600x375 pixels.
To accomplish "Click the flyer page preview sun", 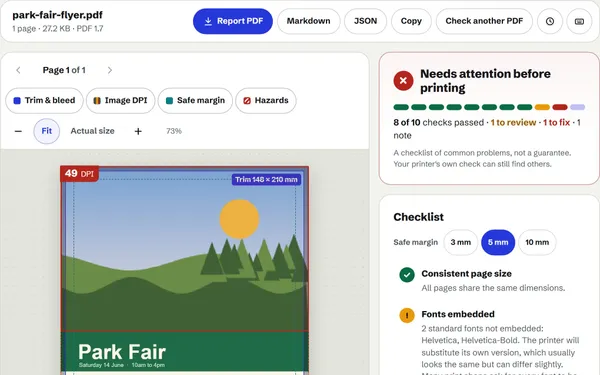I will (240, 219).
